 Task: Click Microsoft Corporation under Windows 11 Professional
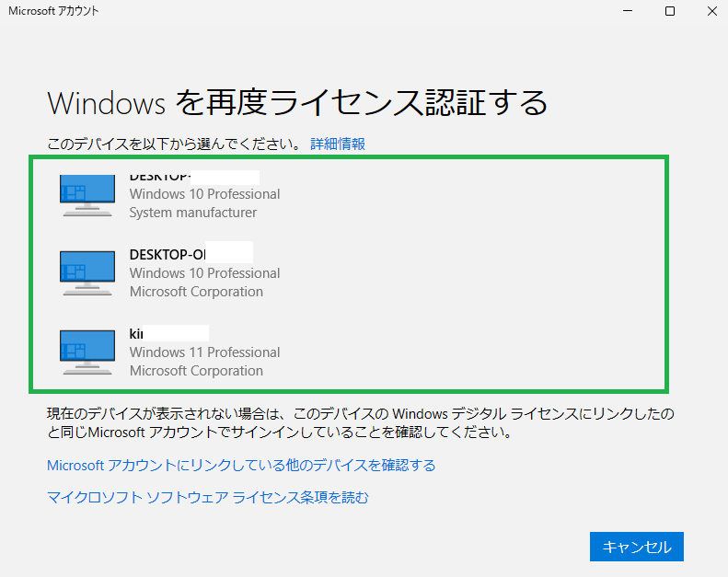click(x=196, y=371)
